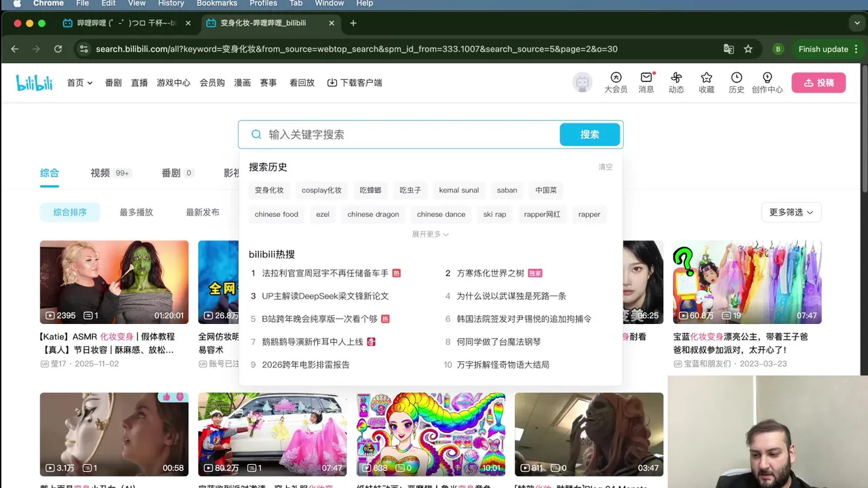This screenshot has width=868, height=488.
Task: Click the blue 搜索 button
Action: [589, 134]
